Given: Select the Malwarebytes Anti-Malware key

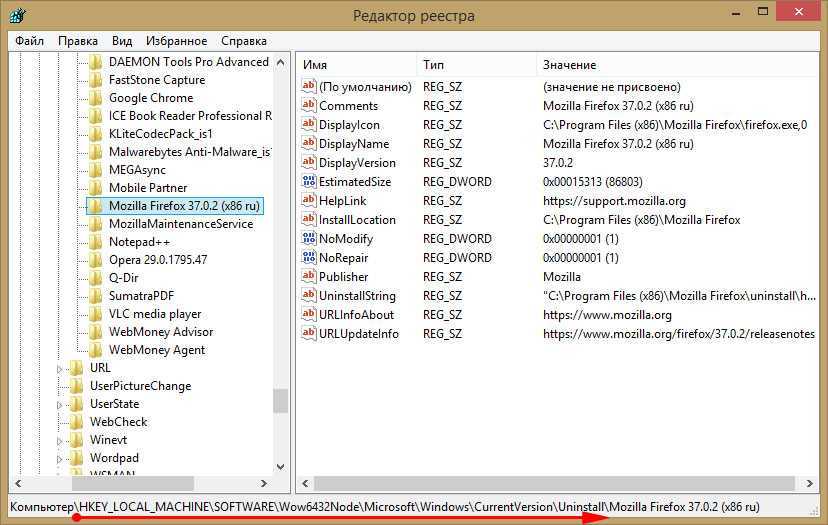Looking at the screenshot, I should pos(190,152).
